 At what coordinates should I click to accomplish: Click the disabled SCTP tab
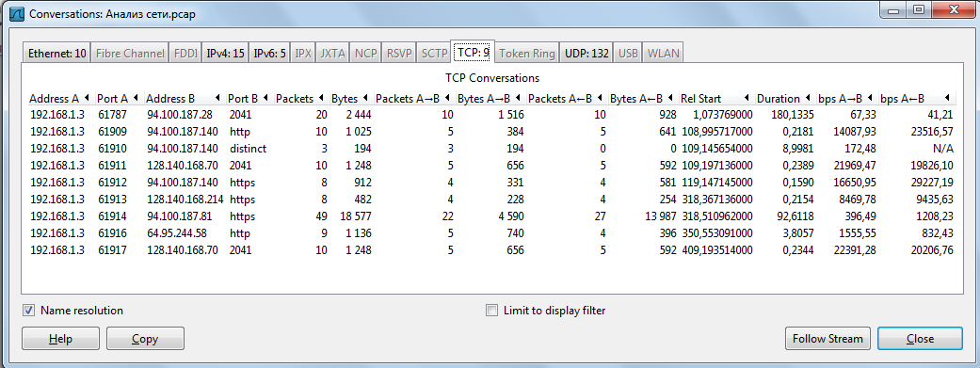pos(434,54)
